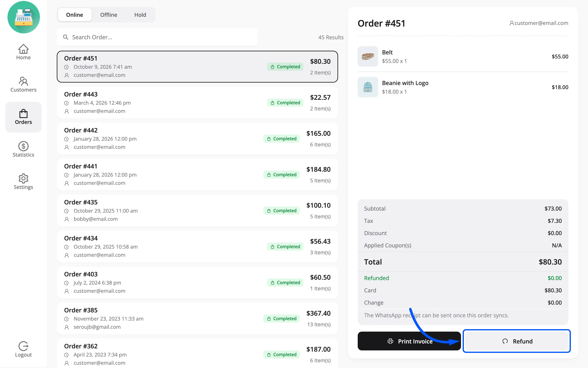Switch to the Offline tab
Screen dimensions: 588x368
109,15
